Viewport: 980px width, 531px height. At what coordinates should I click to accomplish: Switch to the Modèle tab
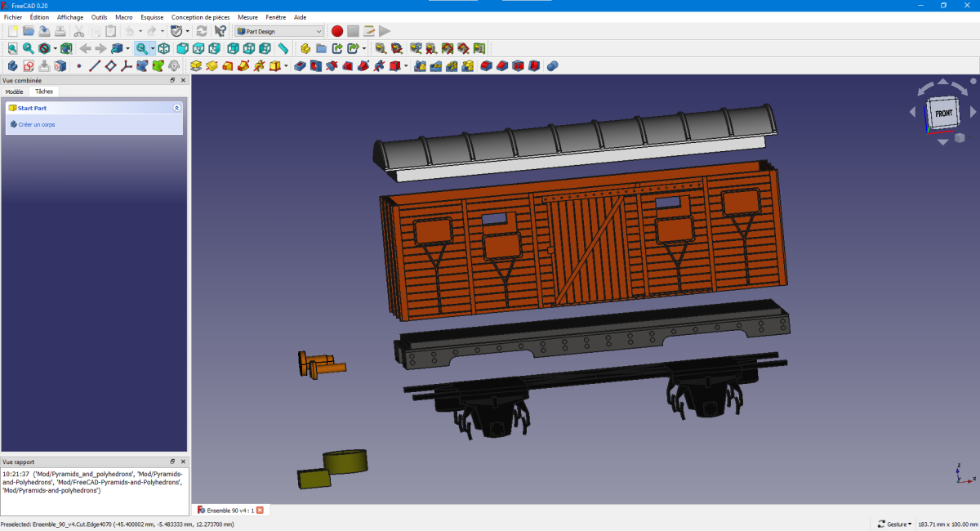pyautogui.click(x=15, y=91)
